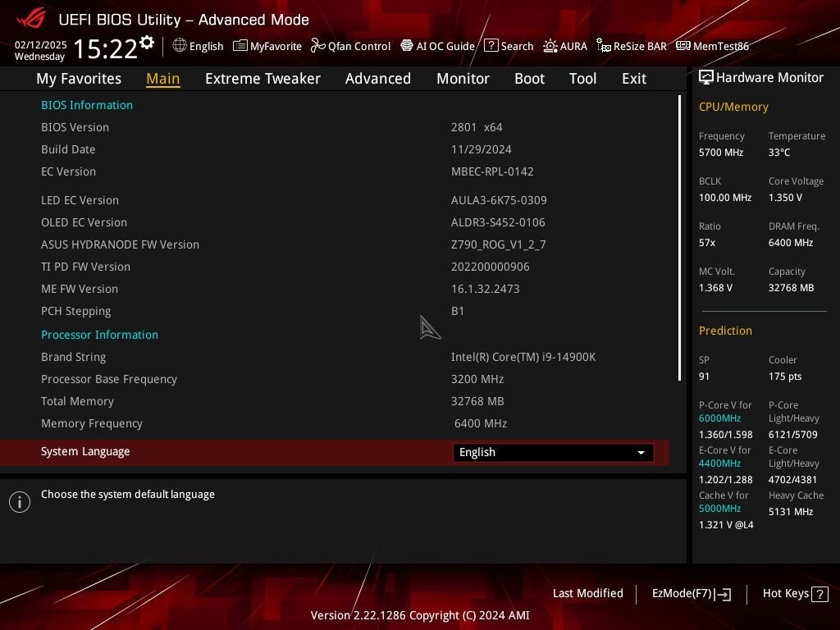Click the English value in System Language field
The image size is (840, 630).
point(477,452)
